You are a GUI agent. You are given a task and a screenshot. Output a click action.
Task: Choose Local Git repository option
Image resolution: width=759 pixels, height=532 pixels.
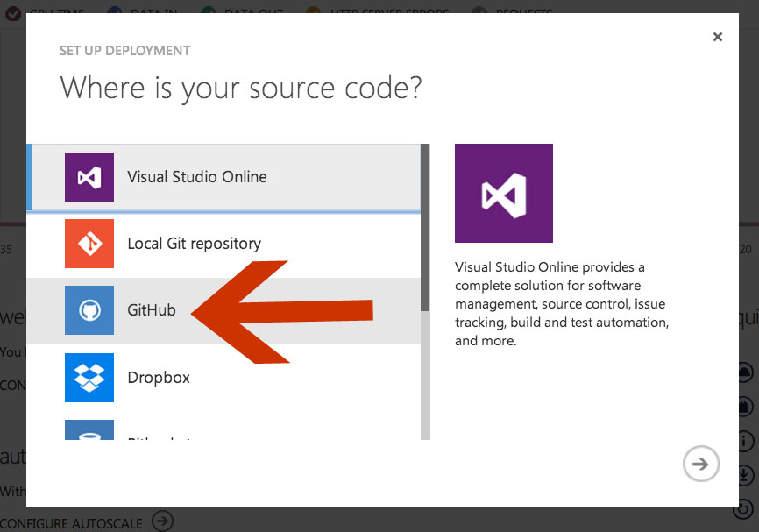194,244
